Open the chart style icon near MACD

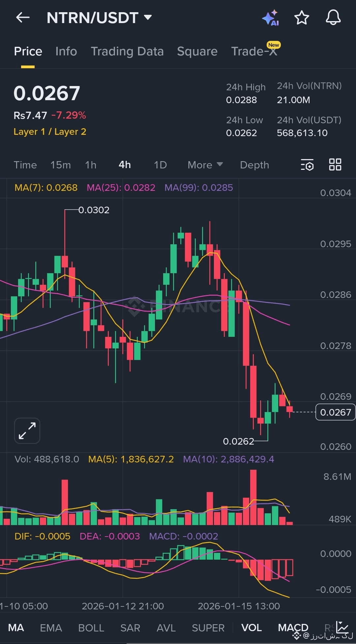tap(341, 627)
